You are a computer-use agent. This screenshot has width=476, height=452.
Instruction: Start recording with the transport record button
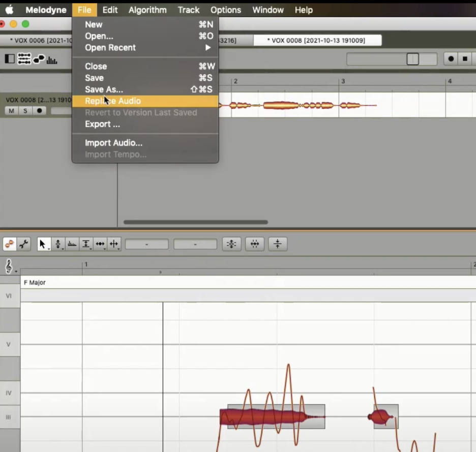(x=451, y=58)
